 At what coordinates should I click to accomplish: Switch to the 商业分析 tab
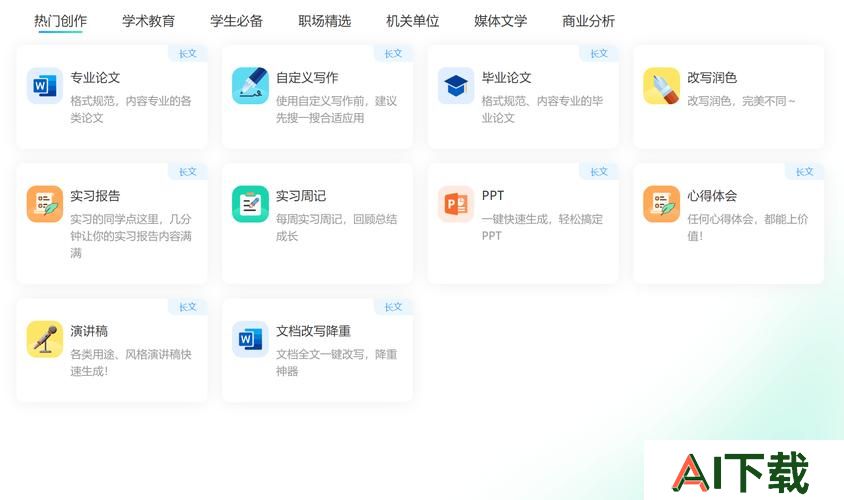[588, 21]
